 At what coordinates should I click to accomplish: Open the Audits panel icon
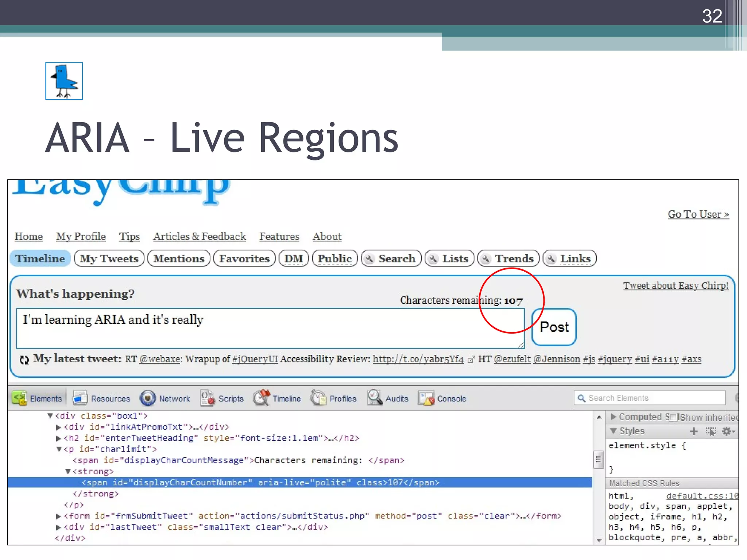(x=375, y=398)
